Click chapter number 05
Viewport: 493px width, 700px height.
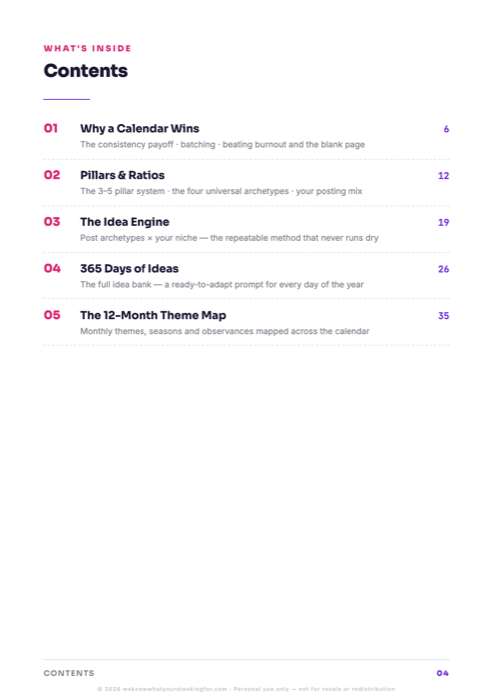tap(52, 315)
